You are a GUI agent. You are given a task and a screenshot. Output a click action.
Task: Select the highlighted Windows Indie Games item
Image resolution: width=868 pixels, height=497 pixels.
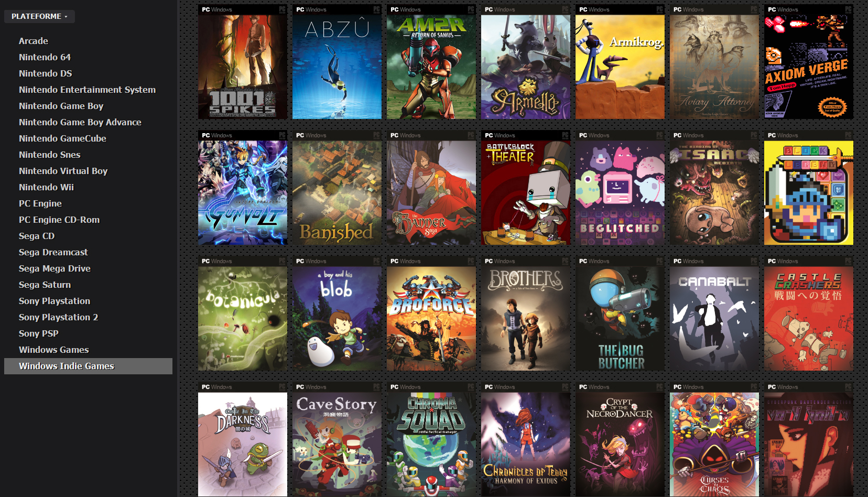click(x=88, y=366)
